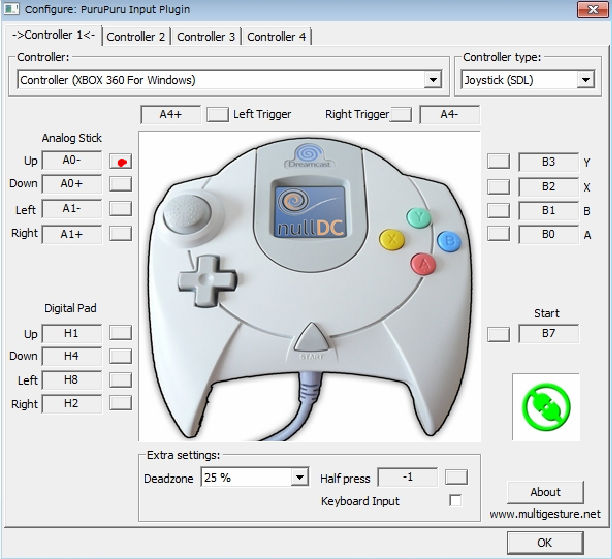The height and width of the screenshot is (559, 612).
Task: Click the www.multigesture.net link text
Action: tap(545, 514)
